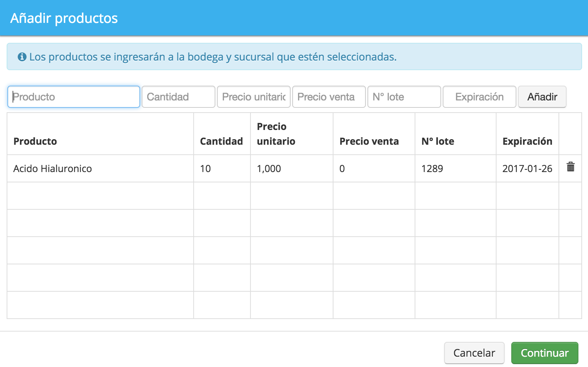Click the Producto column header
588x367 pixels.
(35, 141)
